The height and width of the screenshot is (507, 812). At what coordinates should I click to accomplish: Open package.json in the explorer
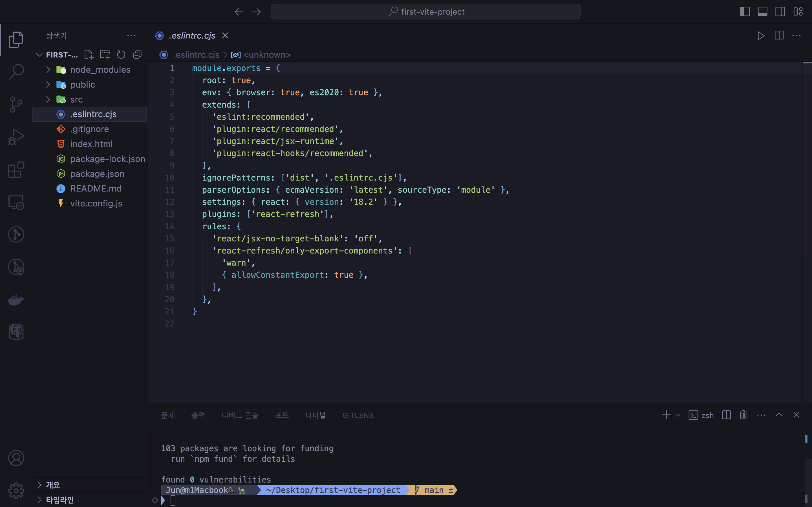97,174
